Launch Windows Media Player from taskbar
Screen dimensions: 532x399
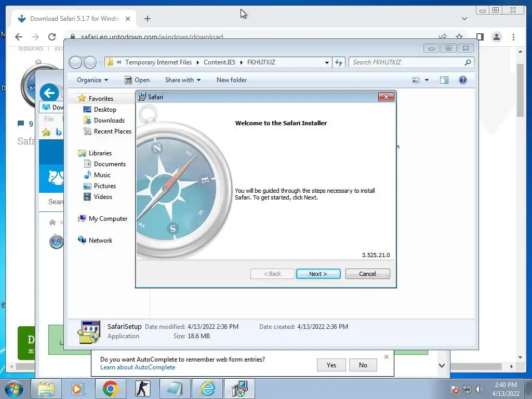tap(78, 389)
